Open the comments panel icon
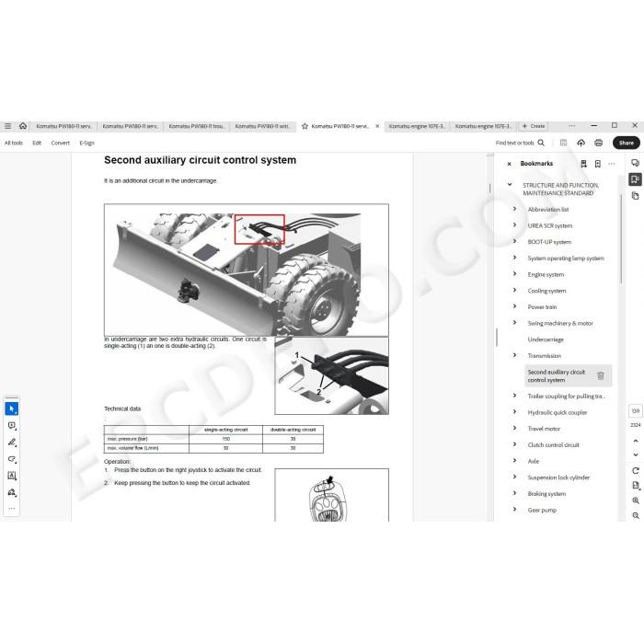This screenshot has width=644, height=644. (x=635, y=163)
